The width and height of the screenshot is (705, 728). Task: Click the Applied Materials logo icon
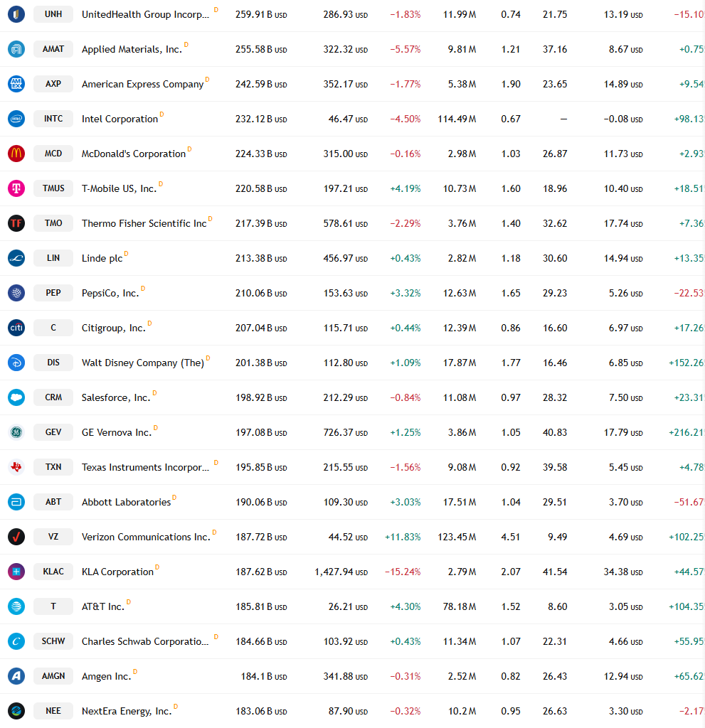point(16,49)
